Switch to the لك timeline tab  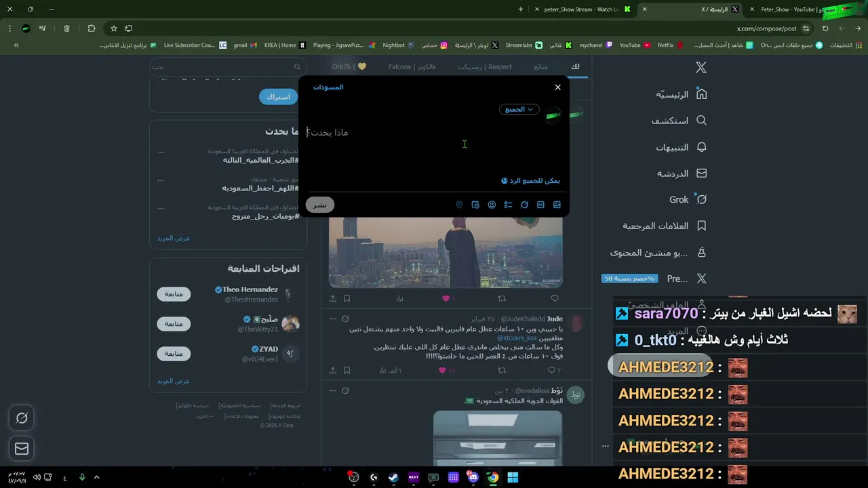(x=575, y=66)
